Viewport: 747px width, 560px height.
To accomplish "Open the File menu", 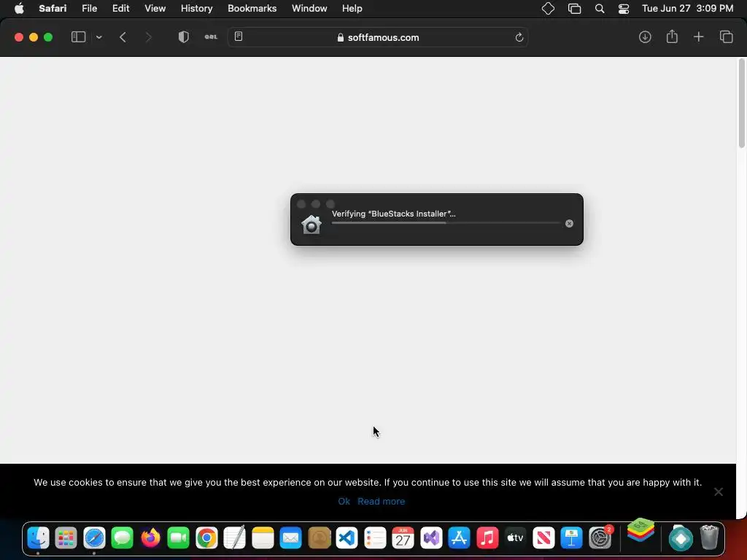I will [89, 9].
